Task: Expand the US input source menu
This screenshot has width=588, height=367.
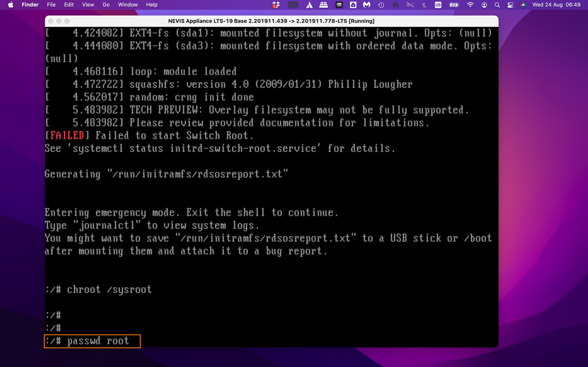Action: (438, 5)
